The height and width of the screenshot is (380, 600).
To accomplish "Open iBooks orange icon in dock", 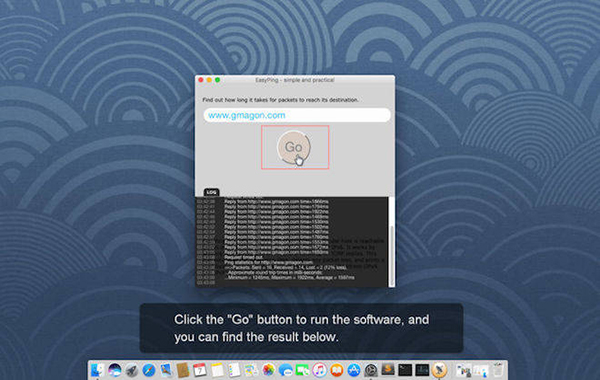I will tap(337, 370).
